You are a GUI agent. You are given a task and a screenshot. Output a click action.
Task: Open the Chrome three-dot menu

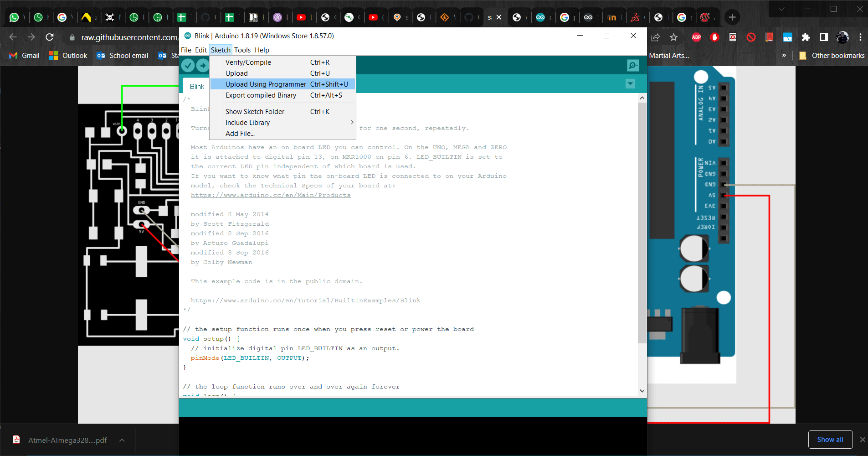[x=860, y=37]
